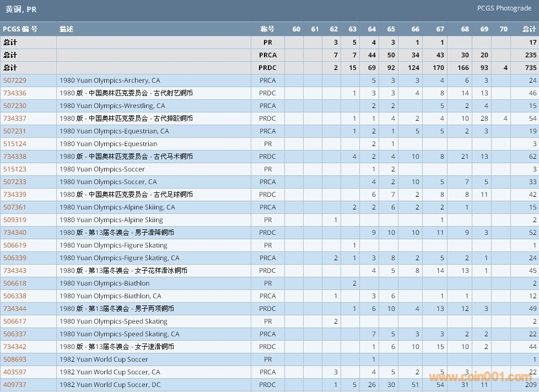Select PCGS number 734337
539x392 pixels.
click(15, 119)
